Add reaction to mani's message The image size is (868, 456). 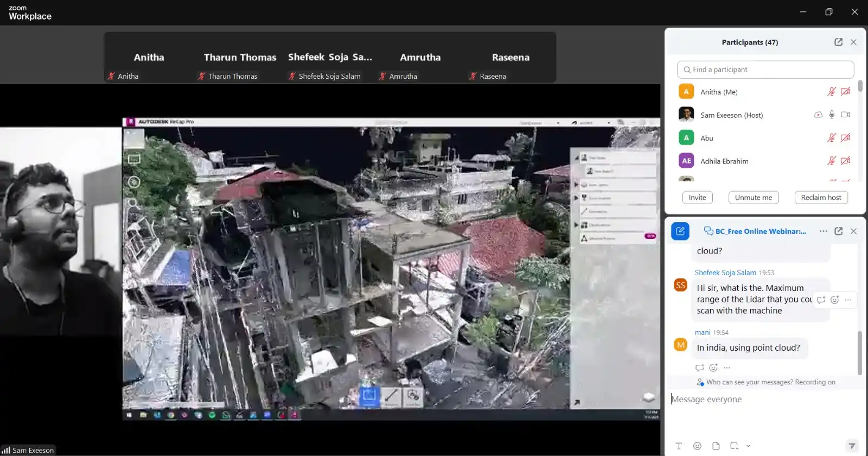(x=713, y=368)
